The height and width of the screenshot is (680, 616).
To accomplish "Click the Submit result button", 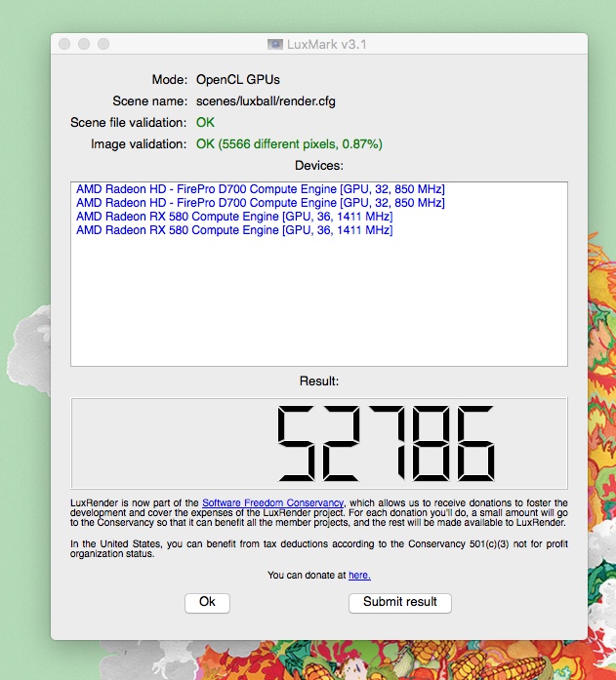I will click(x=400, y=603).
